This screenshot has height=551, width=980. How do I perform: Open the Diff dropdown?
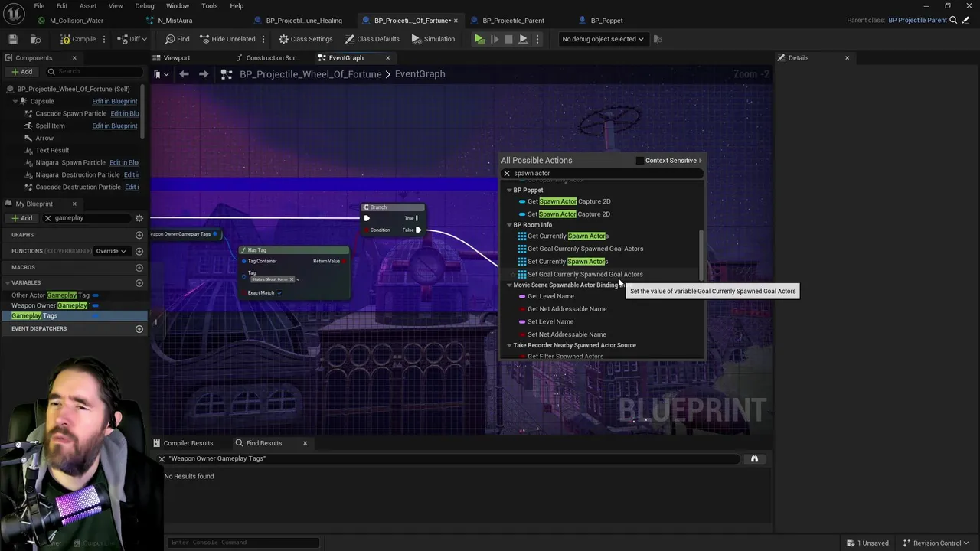coord(132,39)
